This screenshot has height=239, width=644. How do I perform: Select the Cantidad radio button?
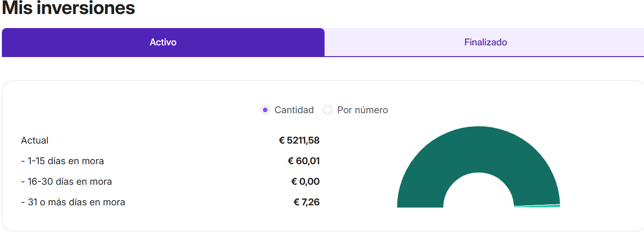pos(265,110)
